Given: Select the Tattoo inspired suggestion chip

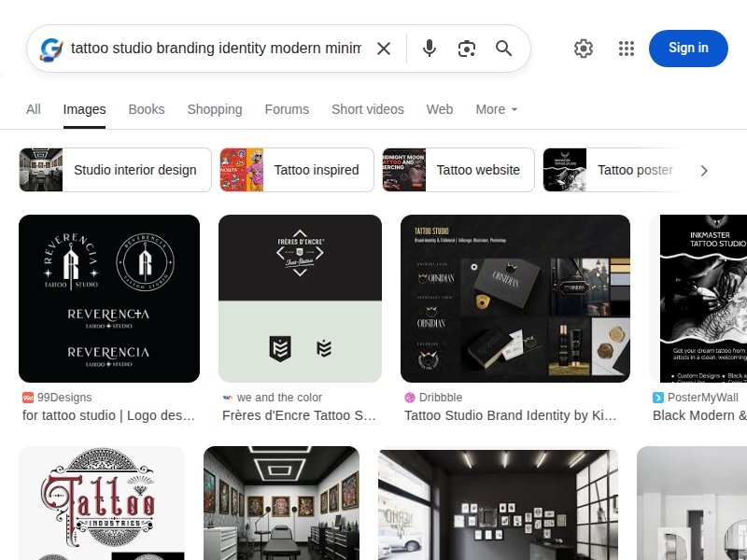Looking at the screenshot, I should [317, 170].
